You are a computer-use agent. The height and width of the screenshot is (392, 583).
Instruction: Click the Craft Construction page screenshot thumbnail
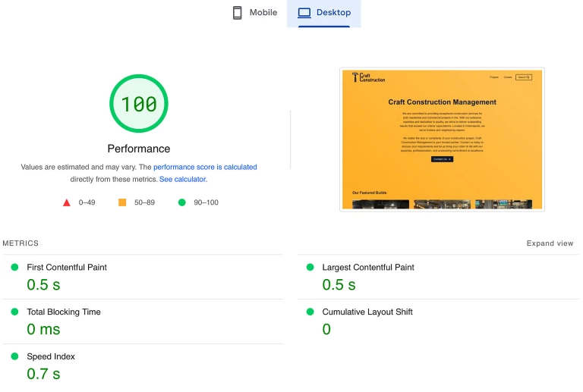tap(442, 139)
